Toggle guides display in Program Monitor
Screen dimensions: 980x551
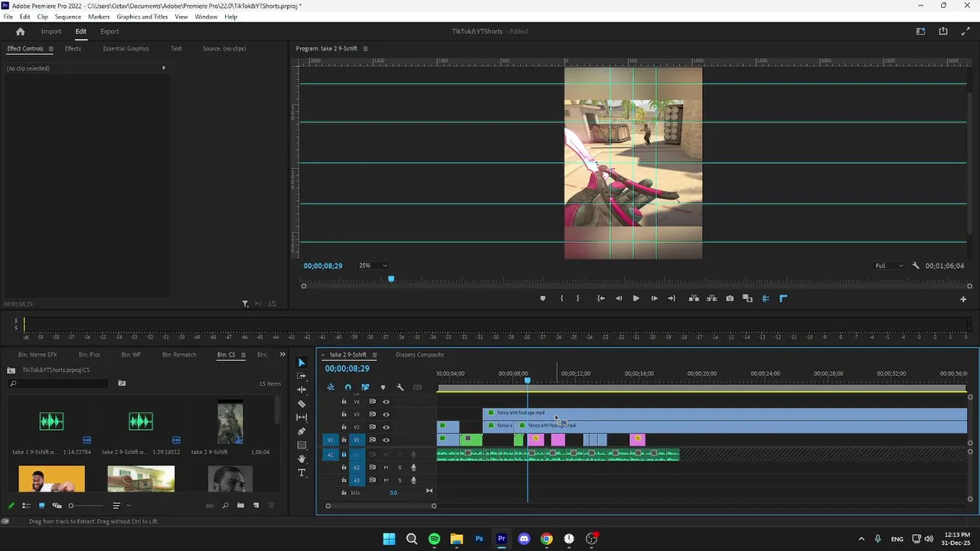point(766,298)
